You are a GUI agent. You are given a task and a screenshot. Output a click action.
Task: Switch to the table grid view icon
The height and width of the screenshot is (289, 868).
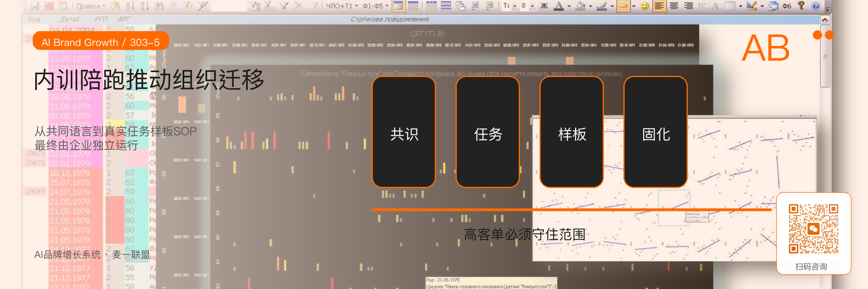click(x=413, y=6)
